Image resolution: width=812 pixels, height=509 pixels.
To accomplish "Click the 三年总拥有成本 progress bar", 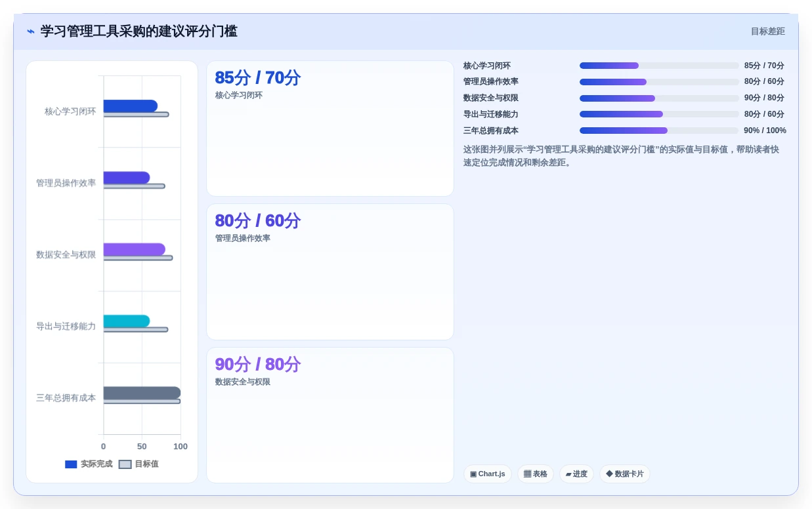I will click(659, 131).
